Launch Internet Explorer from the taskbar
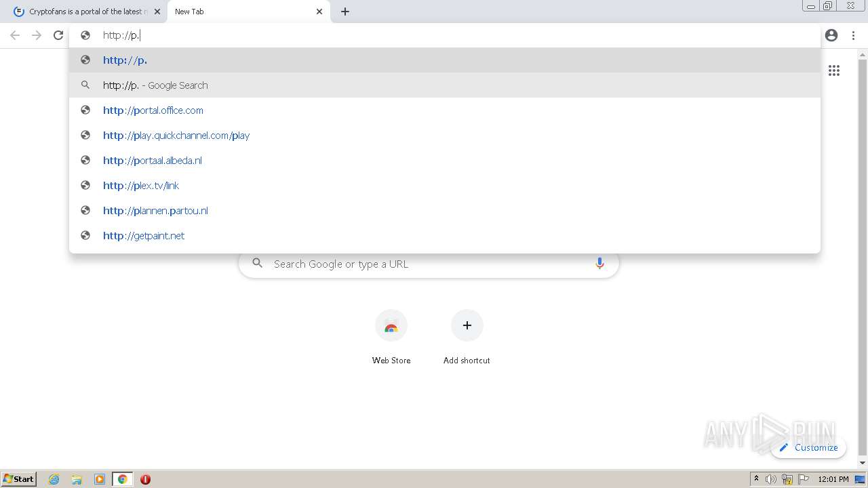 click(x=54, y=479)
